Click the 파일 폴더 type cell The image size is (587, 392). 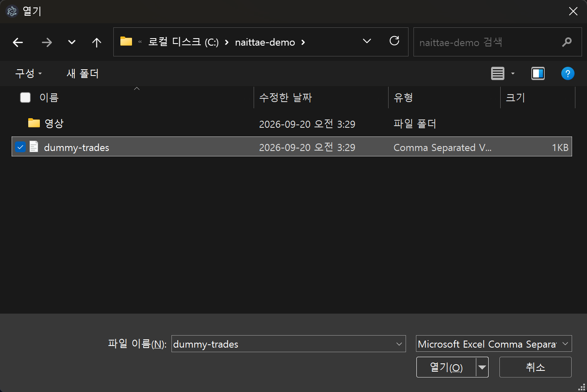click(415, 124)
